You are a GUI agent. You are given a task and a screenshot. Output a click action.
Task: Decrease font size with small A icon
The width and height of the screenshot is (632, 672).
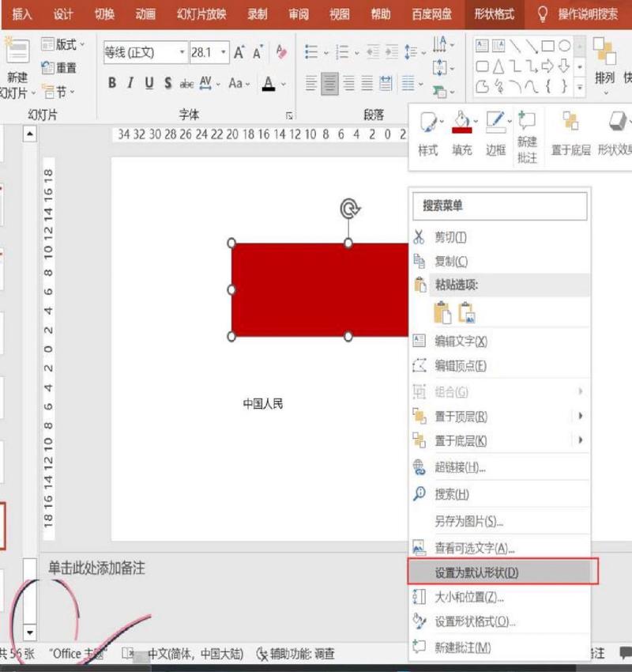point(258,52)
